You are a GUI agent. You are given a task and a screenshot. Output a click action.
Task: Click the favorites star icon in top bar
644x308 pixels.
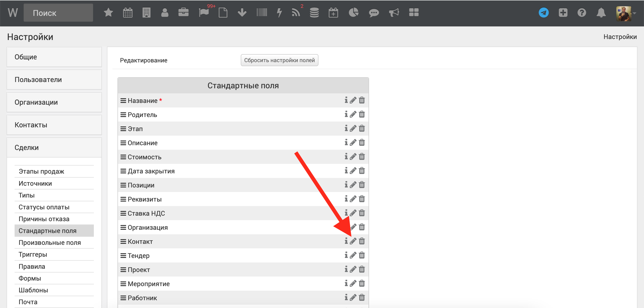[x=108, y=12]
